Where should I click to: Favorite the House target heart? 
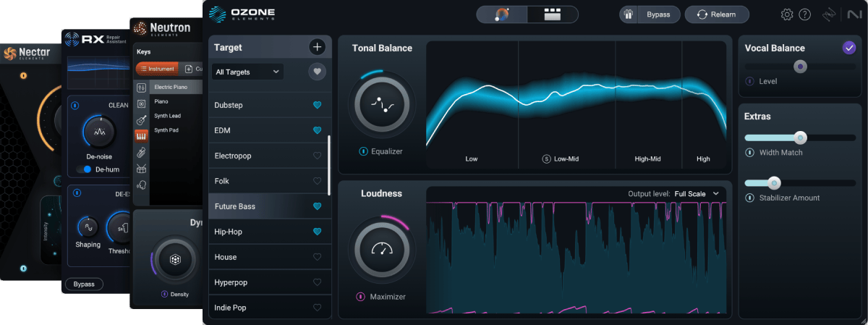[x=317, y=258]
